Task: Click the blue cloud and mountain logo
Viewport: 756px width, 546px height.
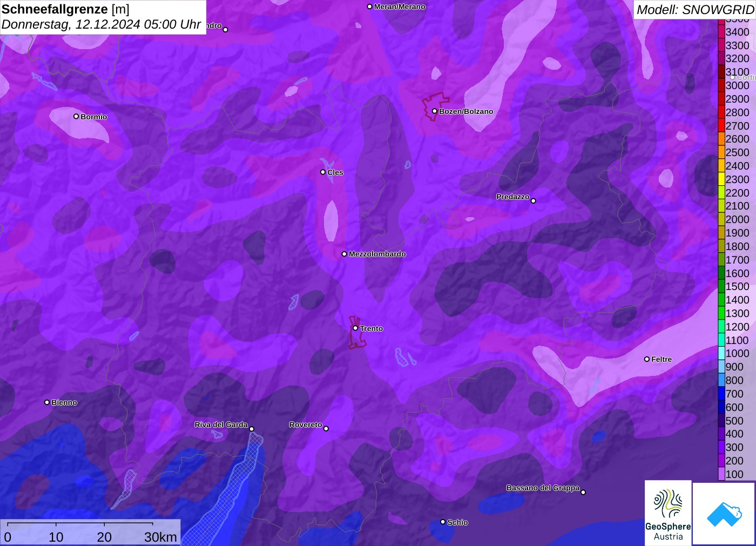Action: coord(724,514)
